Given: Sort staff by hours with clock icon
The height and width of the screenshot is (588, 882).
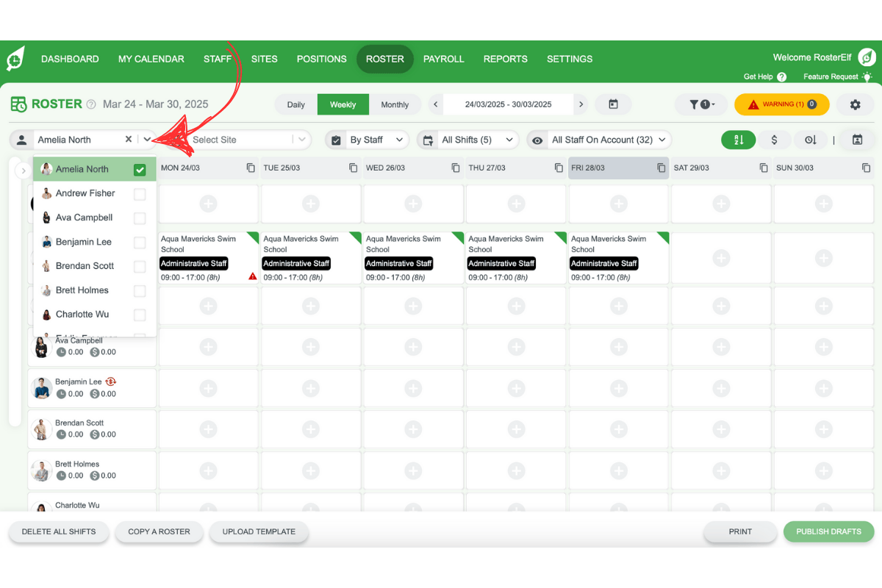Looking at the screenshot, I should 811,140.
